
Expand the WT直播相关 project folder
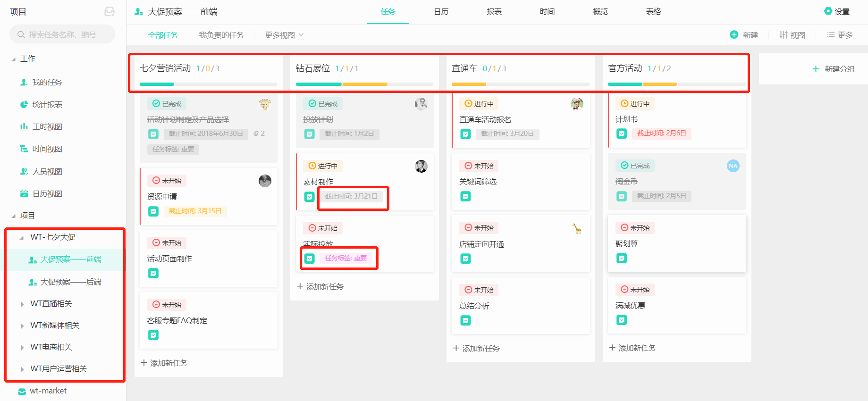pos(22,304)
